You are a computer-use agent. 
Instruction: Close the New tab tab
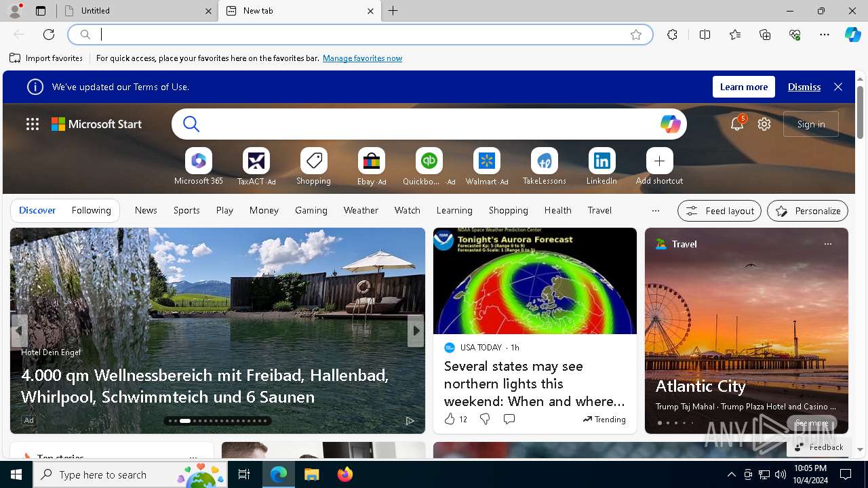click(x=370, y=11)
